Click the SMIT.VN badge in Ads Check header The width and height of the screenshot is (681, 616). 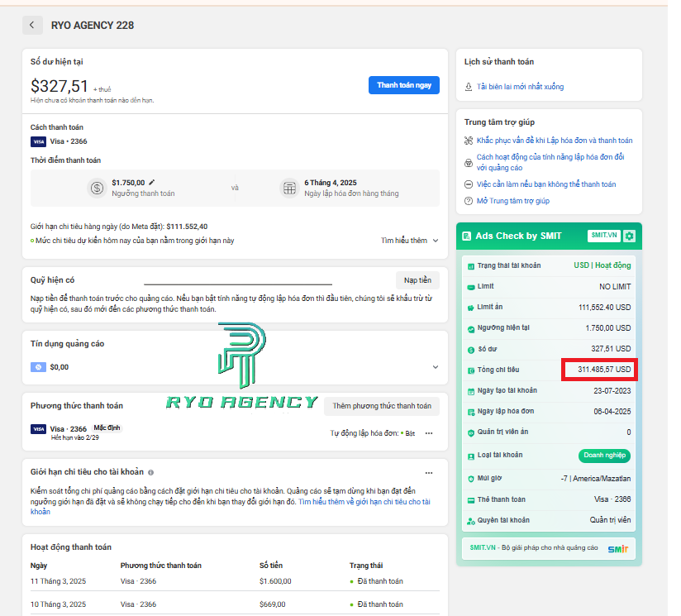coord(603,236)
